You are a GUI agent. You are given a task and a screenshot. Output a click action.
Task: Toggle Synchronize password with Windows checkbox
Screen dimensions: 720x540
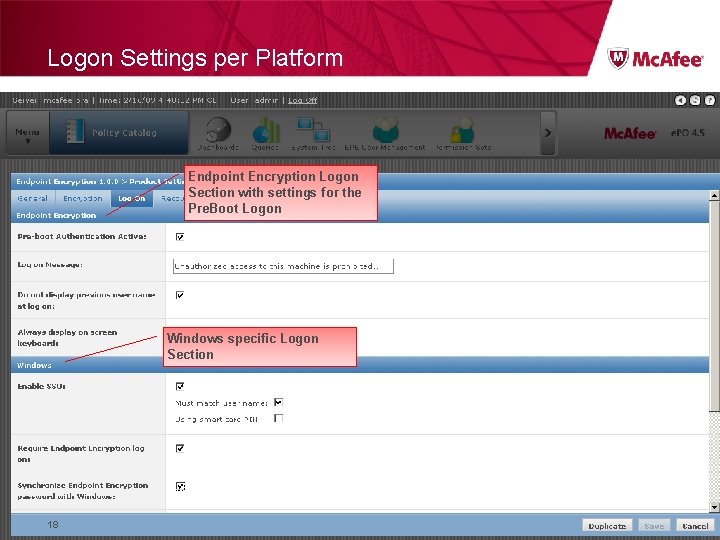(x=180, y=487)
